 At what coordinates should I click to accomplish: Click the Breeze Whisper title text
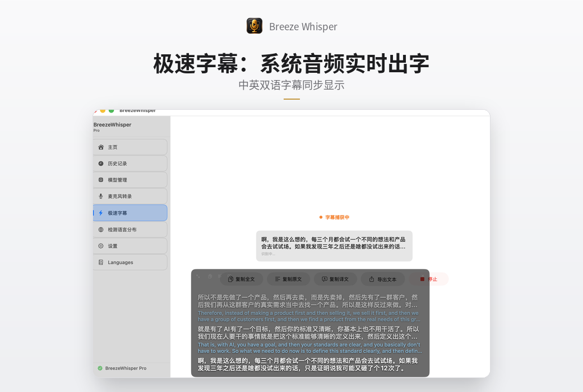pyautogui.click(x=303, y=27)
